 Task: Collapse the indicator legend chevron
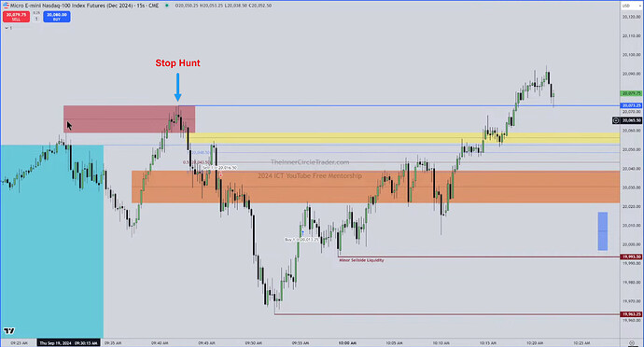pos(7,28)
